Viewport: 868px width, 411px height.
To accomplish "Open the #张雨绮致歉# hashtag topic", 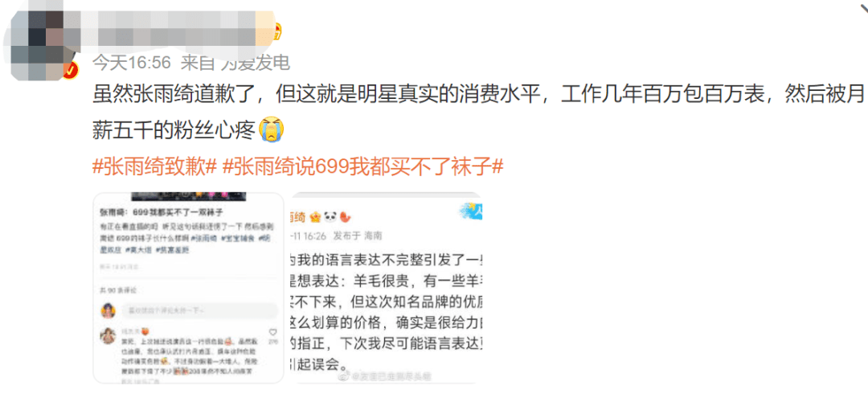I will (154, 165).
